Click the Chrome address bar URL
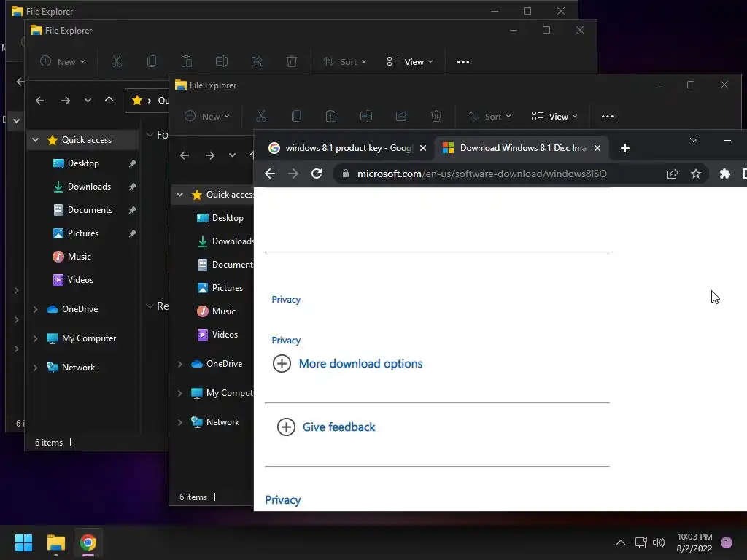The width and height of the screenshot is (747, 560). pyautogui.click(x=481, y=174)
